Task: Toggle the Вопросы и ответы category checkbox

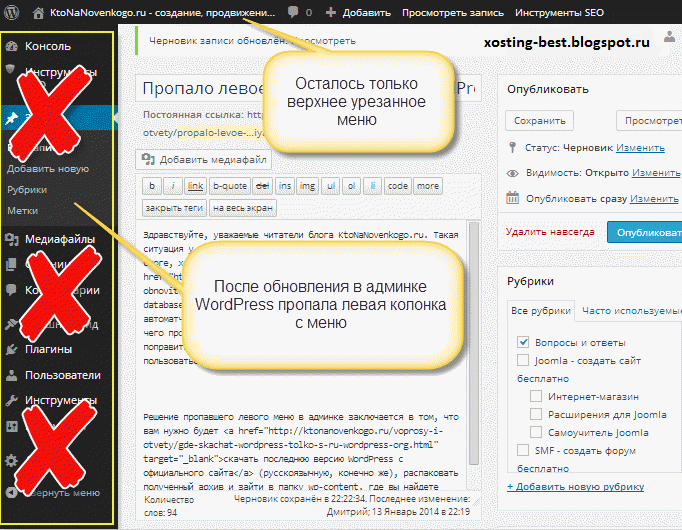Action: point(523,342)
